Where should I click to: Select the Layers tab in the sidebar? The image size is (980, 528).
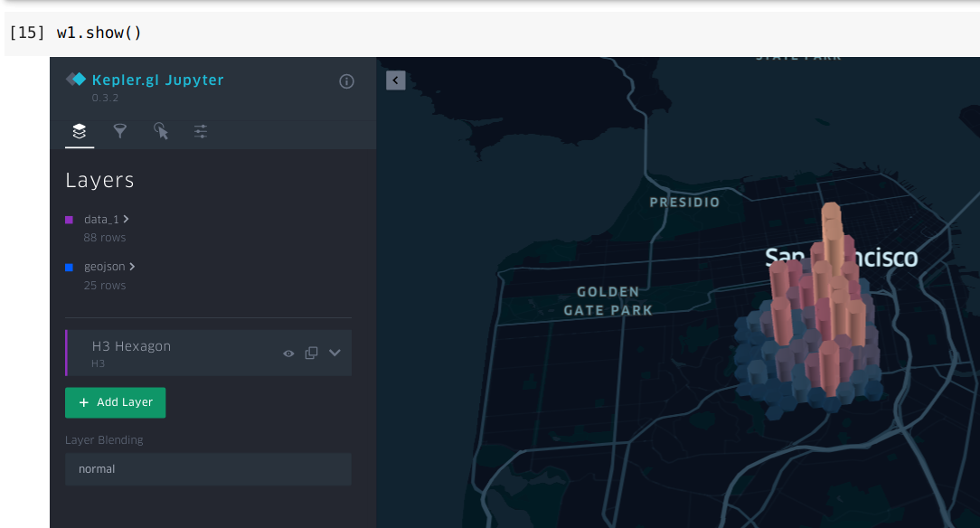(x=79, y=131)
